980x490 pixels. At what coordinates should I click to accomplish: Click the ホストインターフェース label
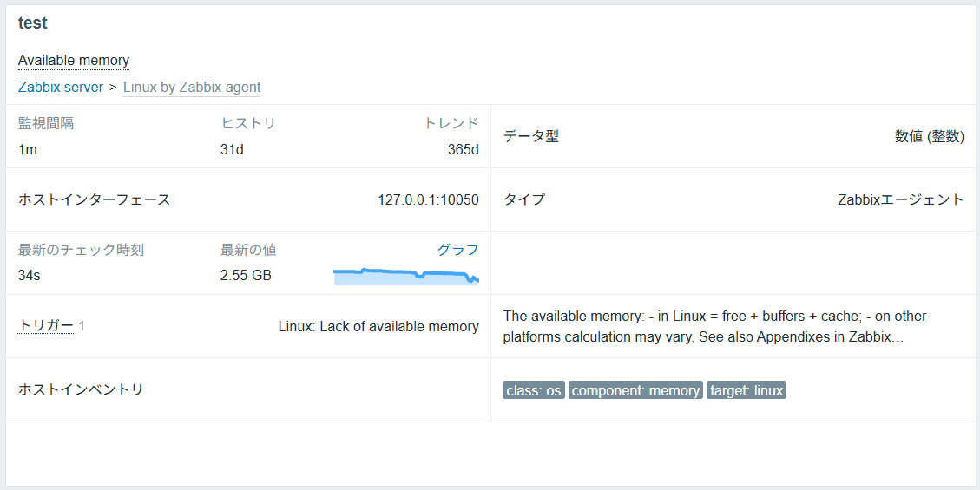[x=95, y=199]
